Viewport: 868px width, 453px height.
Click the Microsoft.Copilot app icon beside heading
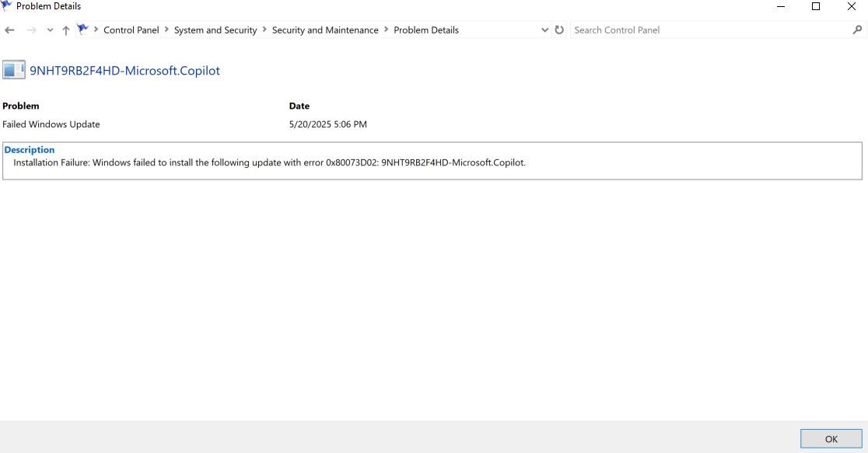(13, 71)
